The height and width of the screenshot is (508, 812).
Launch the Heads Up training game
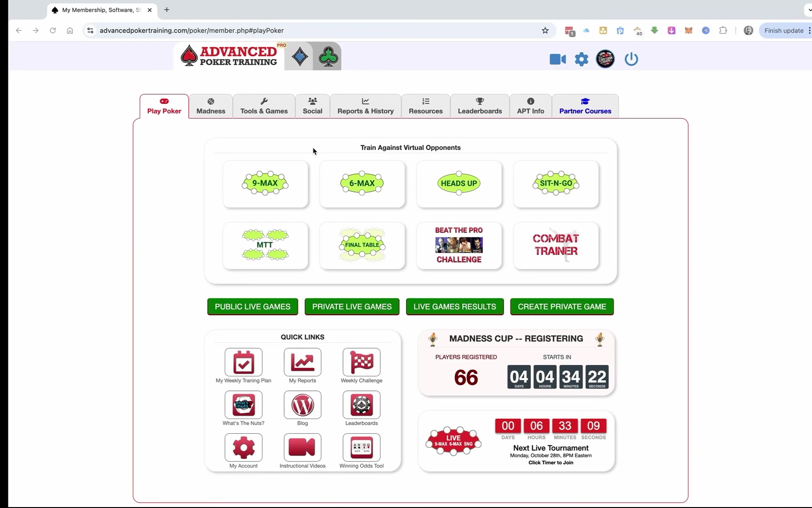(x=459, y=184)
